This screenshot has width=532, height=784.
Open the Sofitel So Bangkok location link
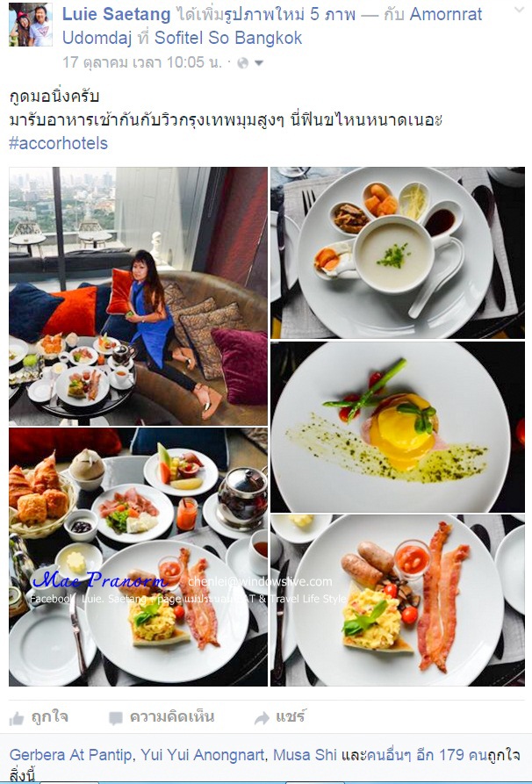pos(228,38)
